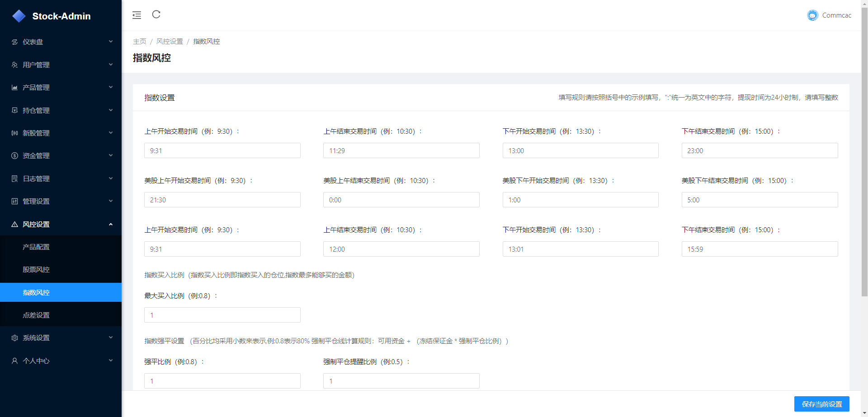Click the 最大买入比例 input field
The height and width of the screenshot is (417, 868).
pyautogui.click(x=222, y=315)
